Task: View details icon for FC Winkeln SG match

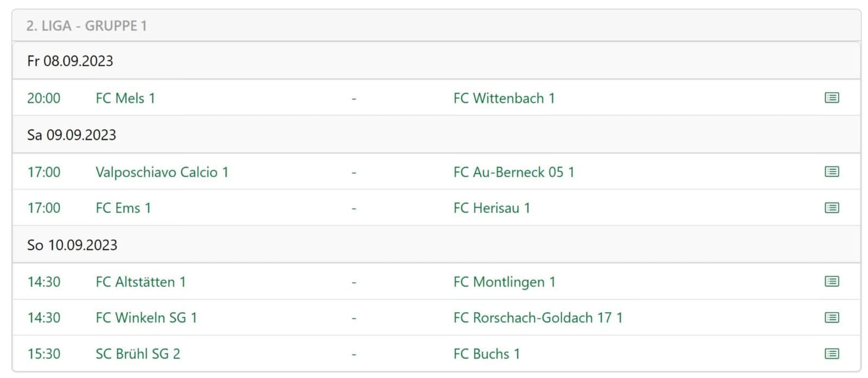Action: (x=831, y=318)
